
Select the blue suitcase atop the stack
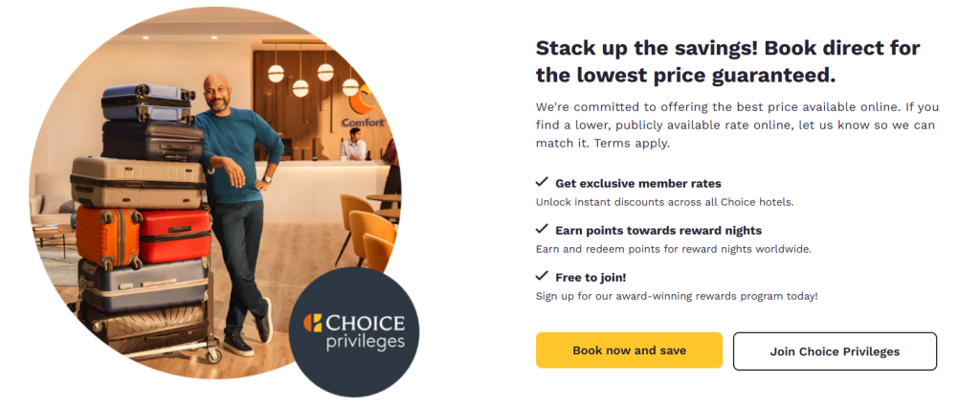[147, 101]
